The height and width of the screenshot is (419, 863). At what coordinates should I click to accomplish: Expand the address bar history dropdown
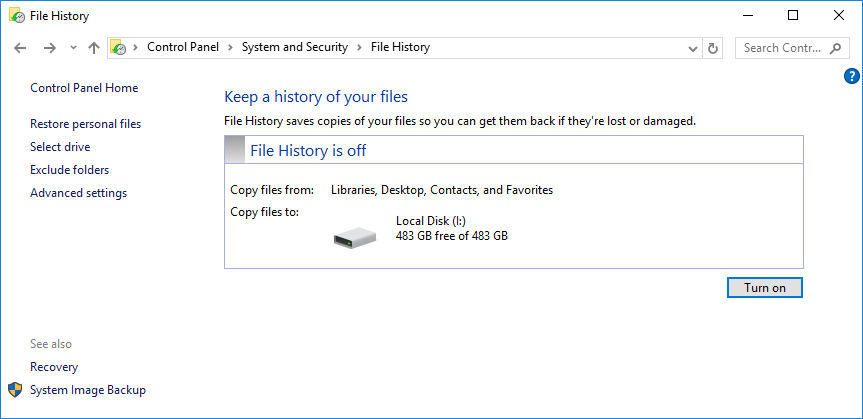point(693,48)
